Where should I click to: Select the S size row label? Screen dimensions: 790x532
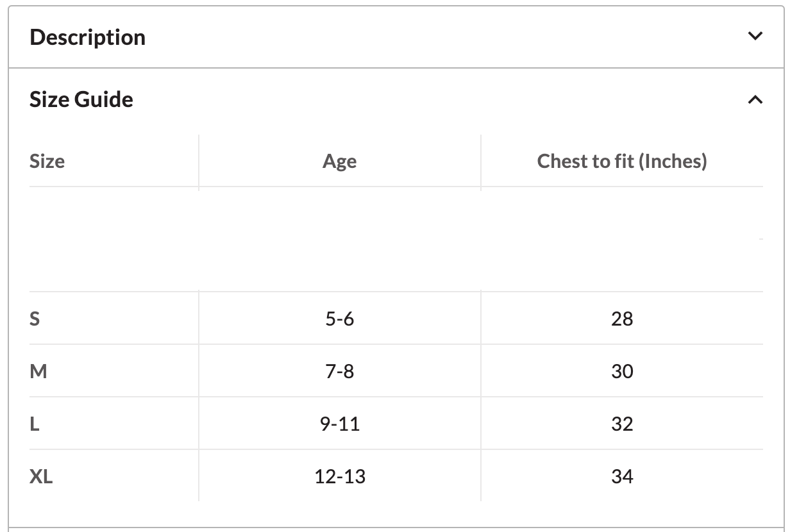click(35, 319)
